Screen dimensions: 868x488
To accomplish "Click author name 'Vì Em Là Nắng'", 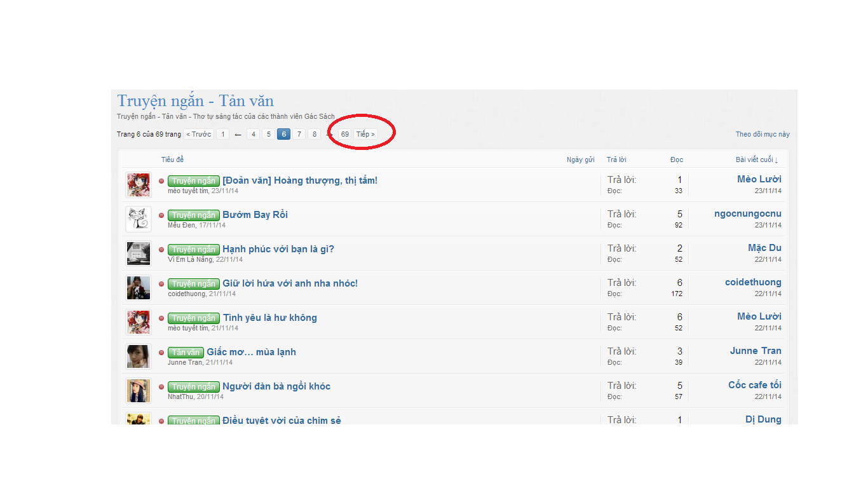I will [x=190, y=259].
